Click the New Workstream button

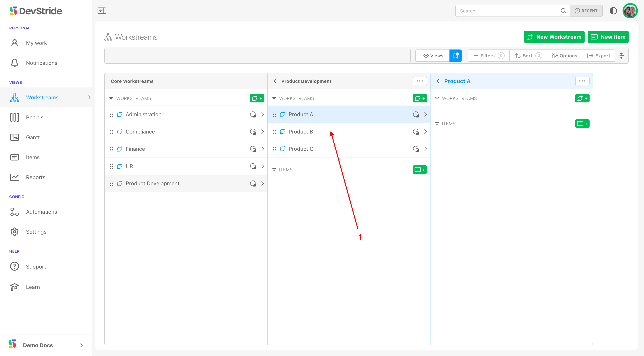tap(554, 37)
